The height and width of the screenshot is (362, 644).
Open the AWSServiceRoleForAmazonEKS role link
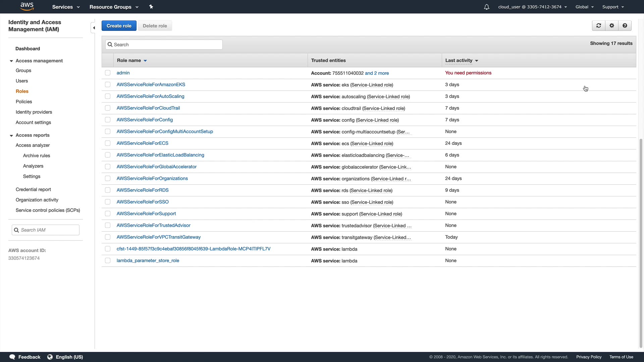click(151, 84)
